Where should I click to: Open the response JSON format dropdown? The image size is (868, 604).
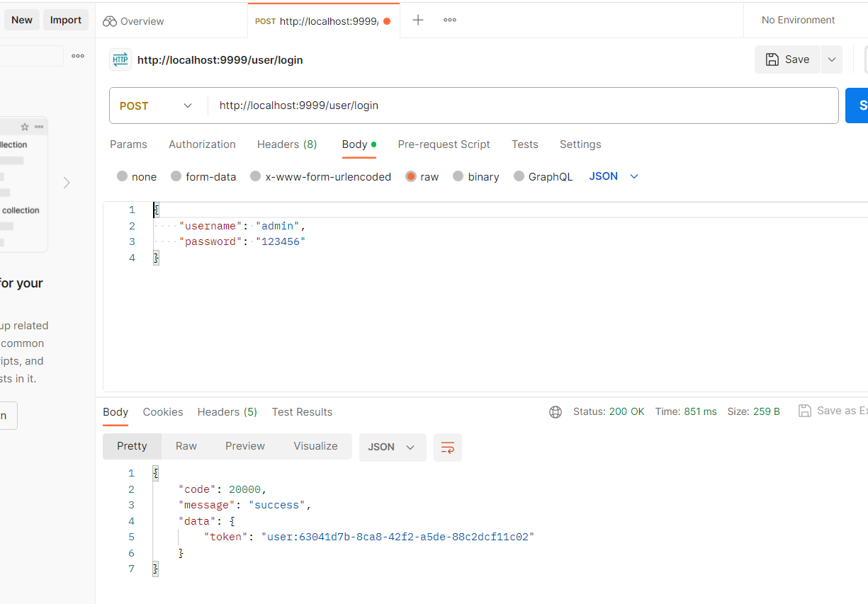click(x=393, y=448)
